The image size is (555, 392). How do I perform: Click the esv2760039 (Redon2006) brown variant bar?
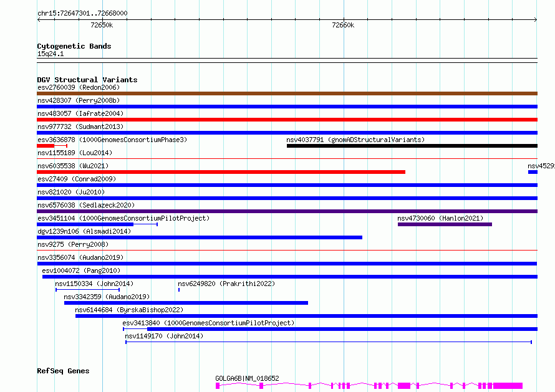click(x=287, y=93)
